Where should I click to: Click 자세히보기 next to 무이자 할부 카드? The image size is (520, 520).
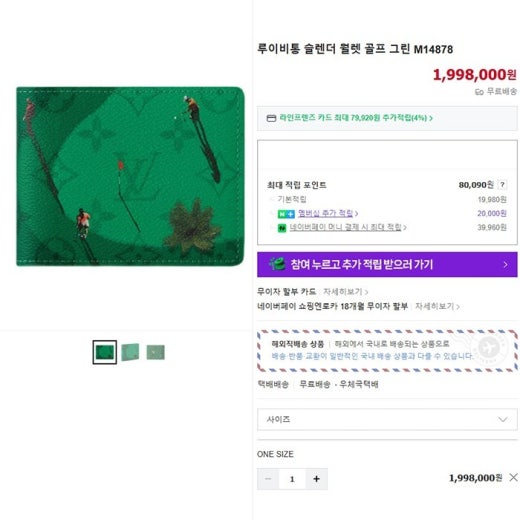pos(345,292)
